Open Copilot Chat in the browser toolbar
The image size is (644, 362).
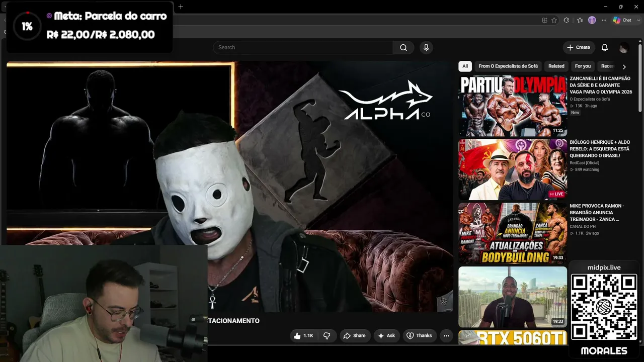pyautogui.click(x=622, y=20)
